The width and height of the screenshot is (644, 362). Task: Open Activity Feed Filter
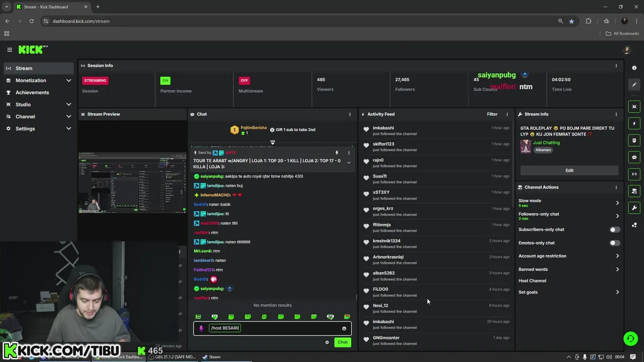[x=492, y=115]
